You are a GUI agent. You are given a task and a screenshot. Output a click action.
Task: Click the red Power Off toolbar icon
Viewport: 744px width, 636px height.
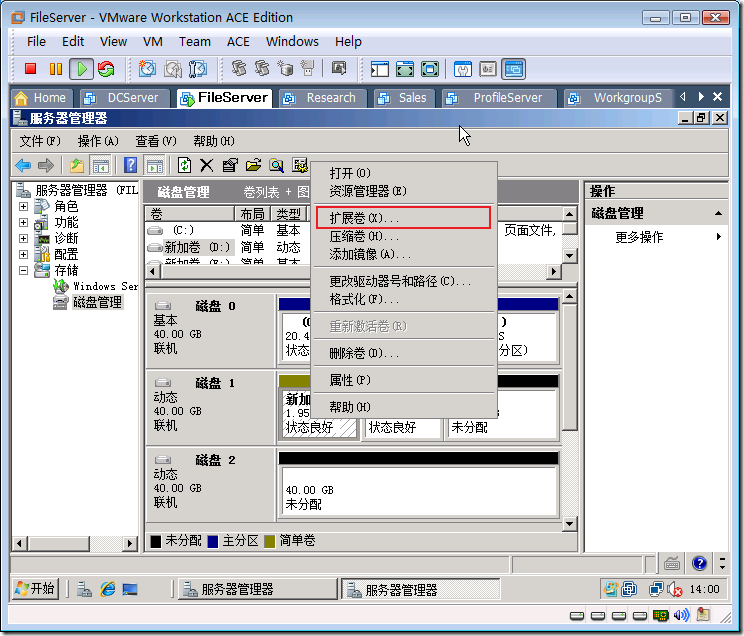31,69
